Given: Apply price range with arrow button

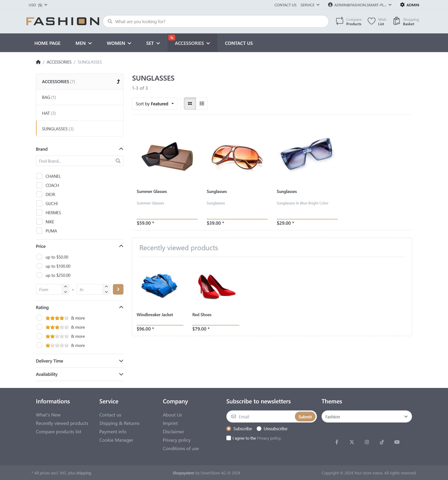Looking at the screenshot, I should point(118,289).
